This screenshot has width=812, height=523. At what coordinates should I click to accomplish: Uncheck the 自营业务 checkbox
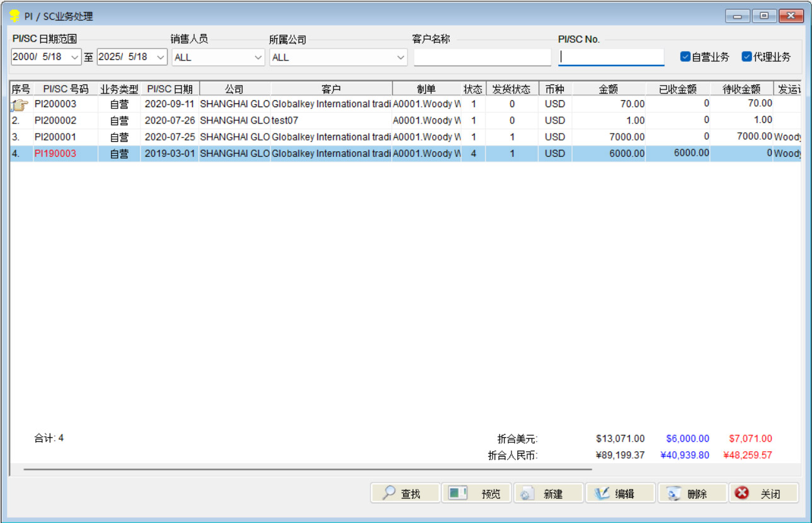point(685,57)
